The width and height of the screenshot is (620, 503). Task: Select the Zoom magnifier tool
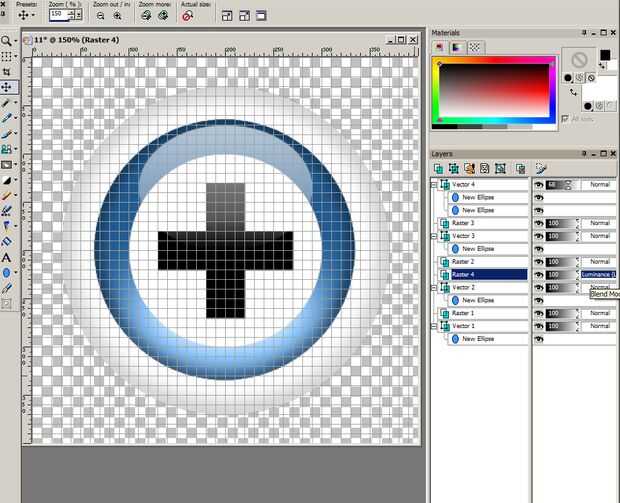[x=6, y=40]
